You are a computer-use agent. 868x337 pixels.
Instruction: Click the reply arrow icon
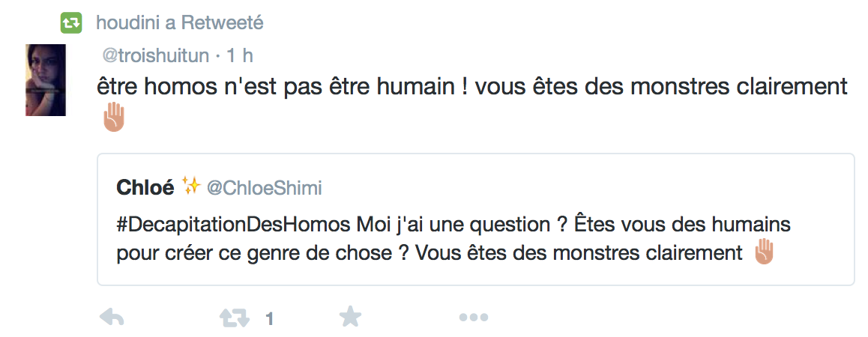click(x=112, y=318)
